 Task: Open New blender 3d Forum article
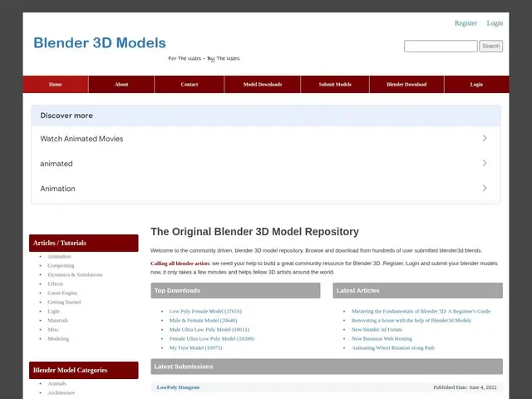pos(377,329)
